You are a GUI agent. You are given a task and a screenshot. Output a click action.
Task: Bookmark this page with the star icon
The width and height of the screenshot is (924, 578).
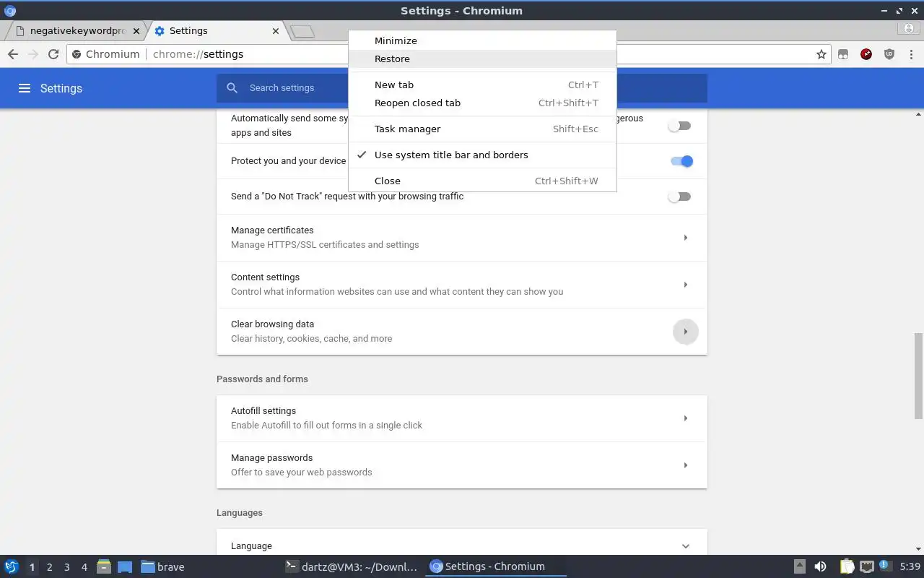pyautogui.click(x=821, y=54)
